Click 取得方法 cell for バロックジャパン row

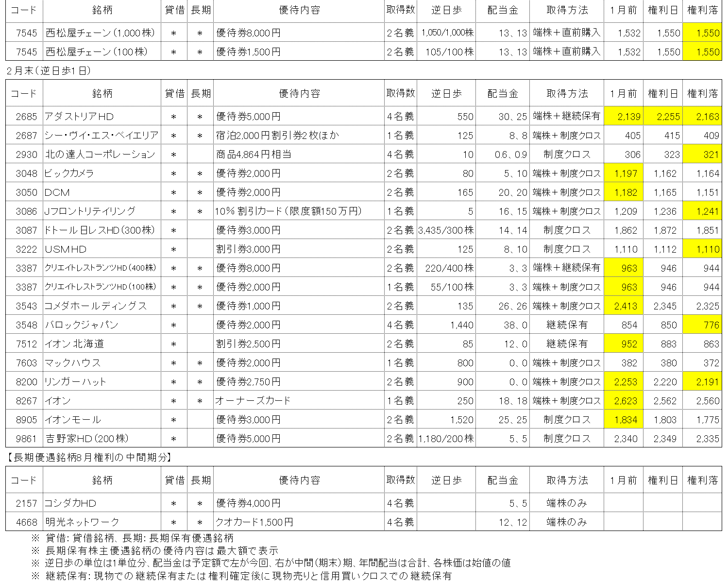pos(567,325)
